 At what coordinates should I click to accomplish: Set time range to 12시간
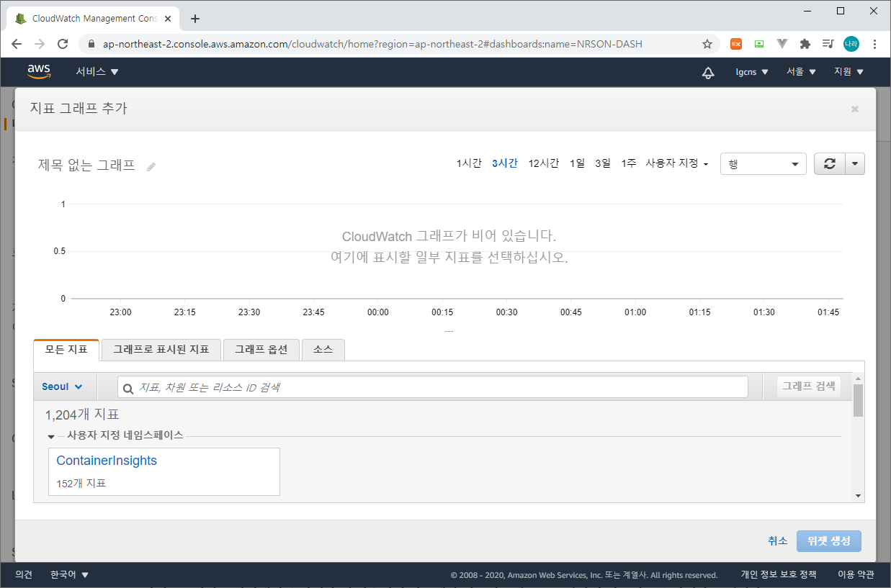544,163
